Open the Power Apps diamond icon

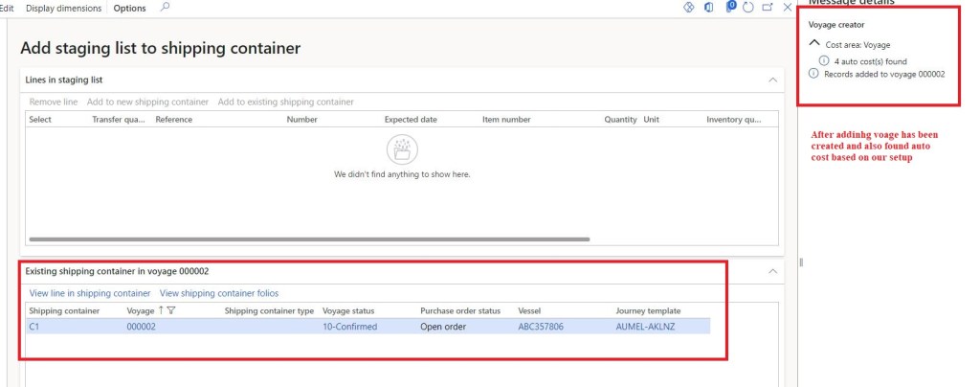pyautogui.click(x=688, y=8)
